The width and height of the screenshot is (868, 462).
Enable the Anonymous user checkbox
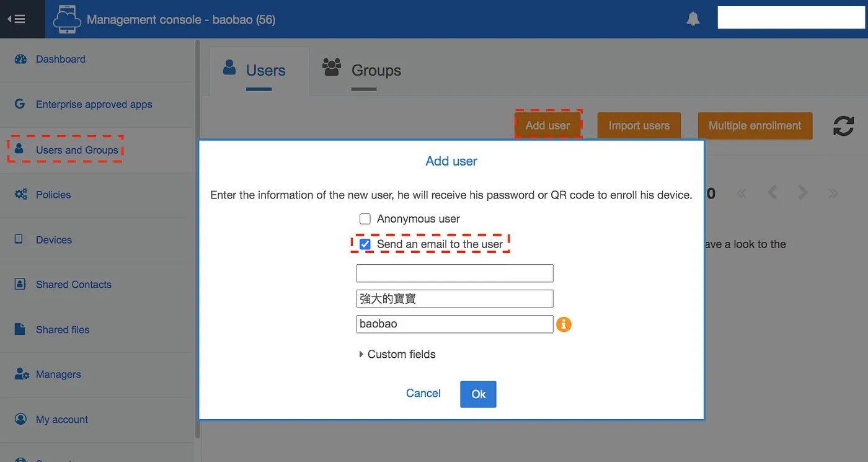click(365, 219)
